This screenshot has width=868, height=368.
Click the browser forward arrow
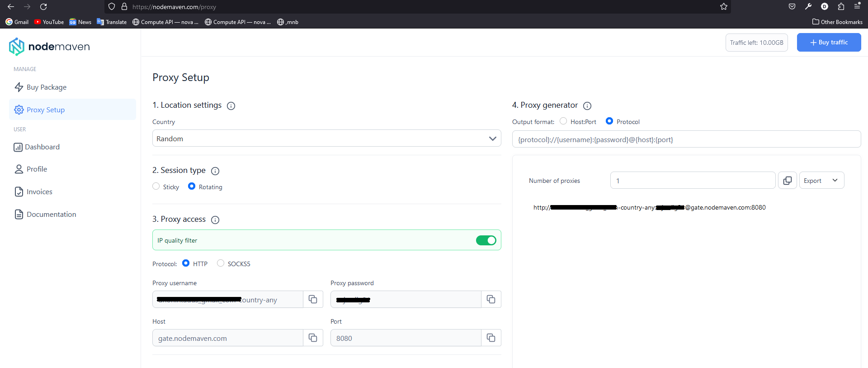pos(27,7)
